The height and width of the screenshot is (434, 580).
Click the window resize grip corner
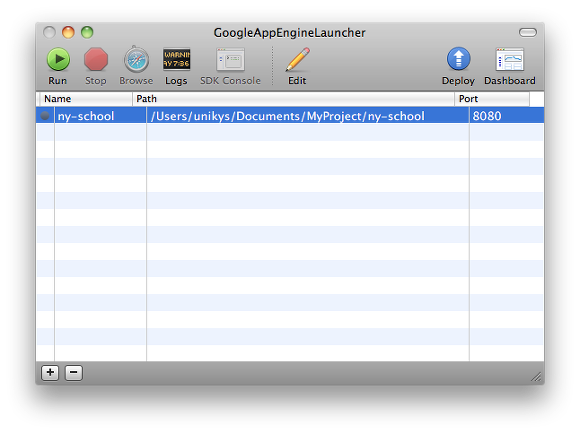536,376
